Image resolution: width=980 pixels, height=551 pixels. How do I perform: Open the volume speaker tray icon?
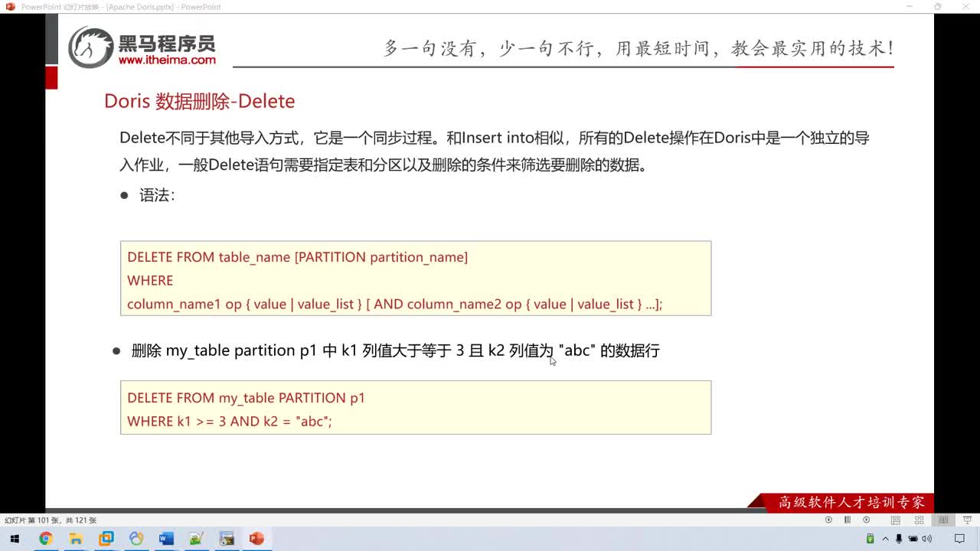[x=927, y=539]
